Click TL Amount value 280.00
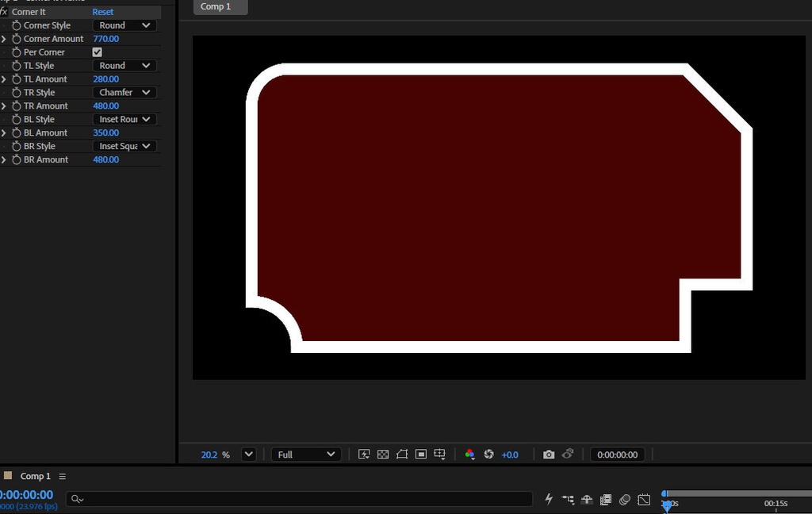 (x=105, y=79)
